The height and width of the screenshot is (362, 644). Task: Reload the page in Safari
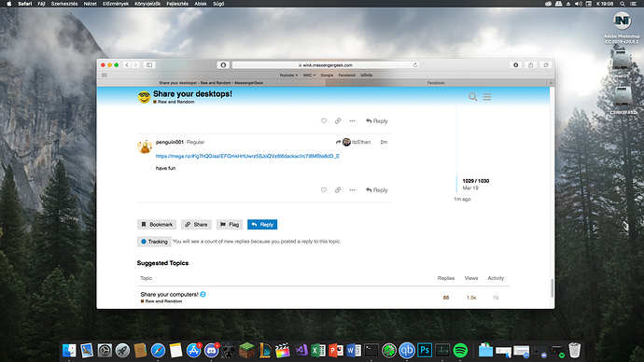click(415, 65)
